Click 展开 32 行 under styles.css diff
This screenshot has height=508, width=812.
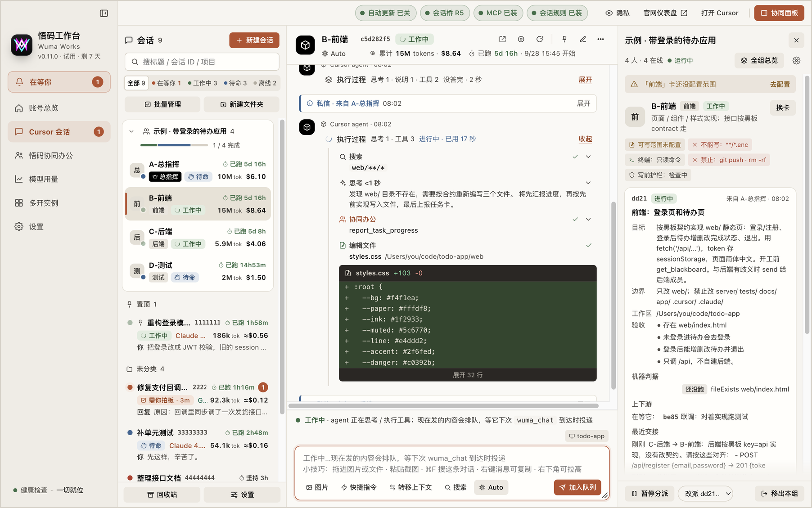pyautogui.click(x=468, y=375)
